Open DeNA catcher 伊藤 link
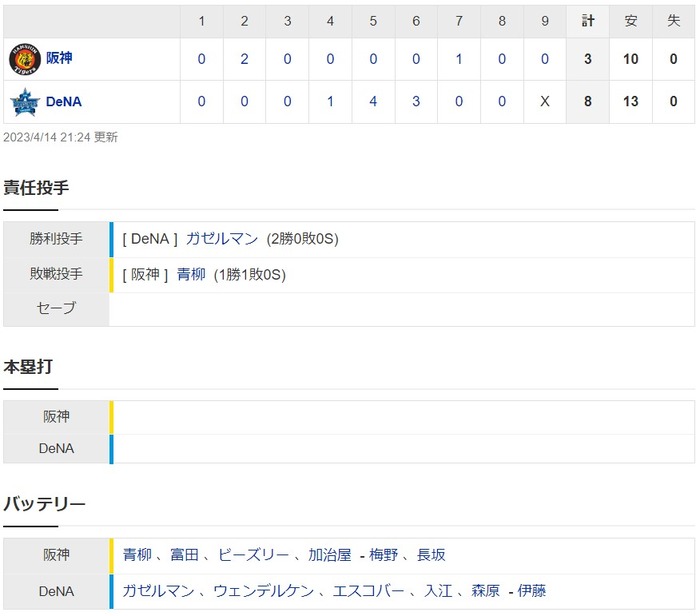 tap(531, 591)
